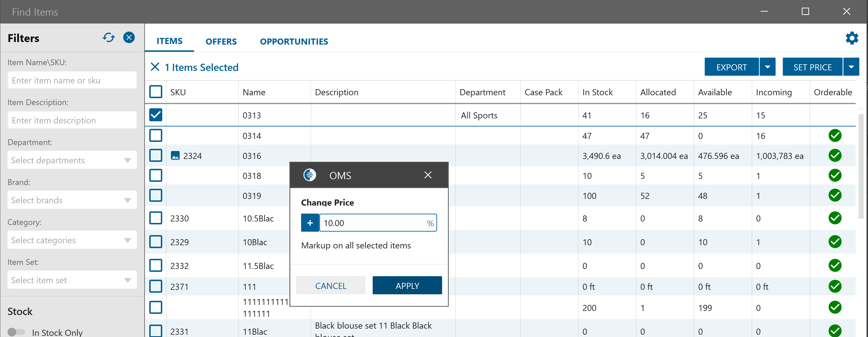Click the plus markup button in Change Price
Viewport: 868px width, 337px height.
pyautogui.click(x=310, y=223)
